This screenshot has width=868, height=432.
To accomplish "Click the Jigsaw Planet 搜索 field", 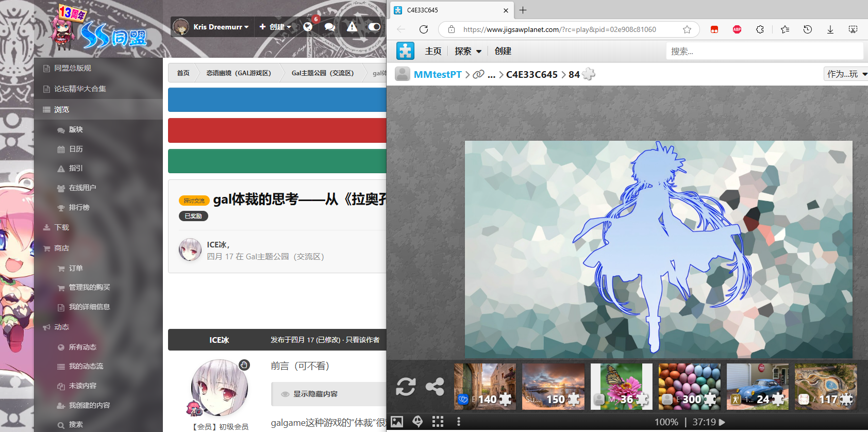I will pos(764,51).
